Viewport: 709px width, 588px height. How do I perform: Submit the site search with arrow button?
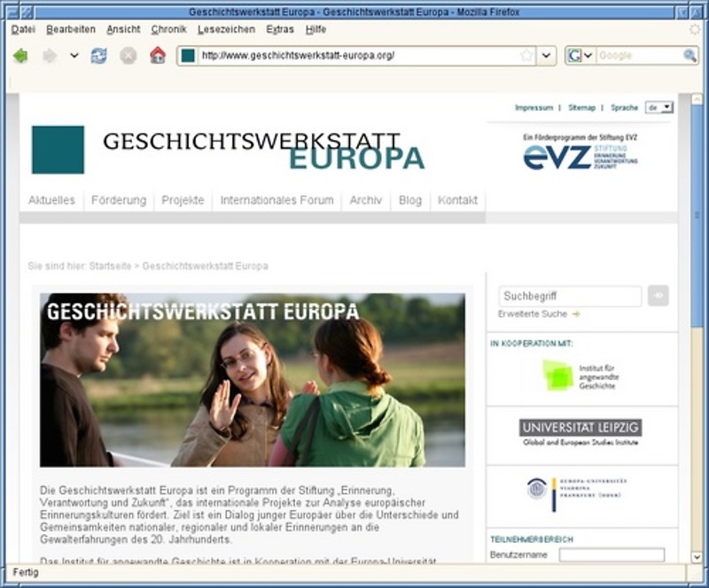658,296
